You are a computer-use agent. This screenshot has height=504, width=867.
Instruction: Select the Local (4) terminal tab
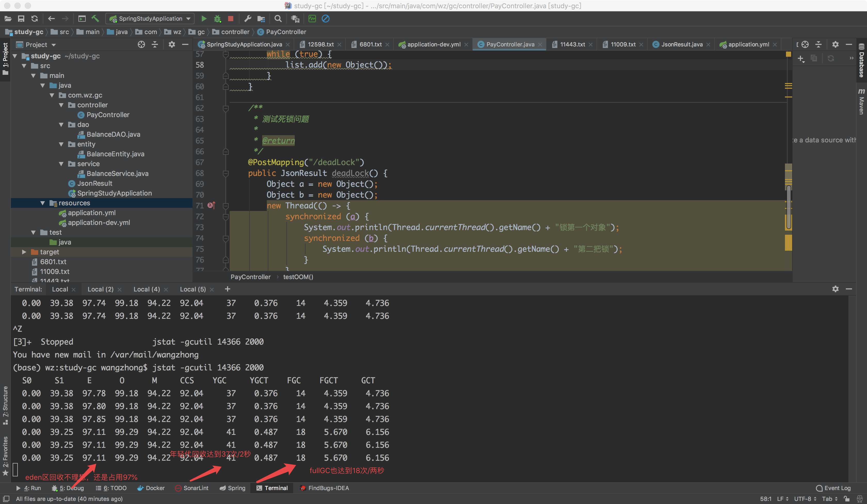pos(147,289)
